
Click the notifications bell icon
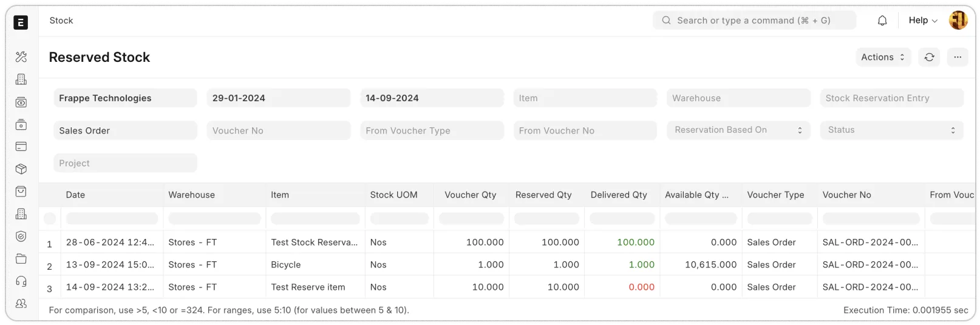click(x=882, y=21)
